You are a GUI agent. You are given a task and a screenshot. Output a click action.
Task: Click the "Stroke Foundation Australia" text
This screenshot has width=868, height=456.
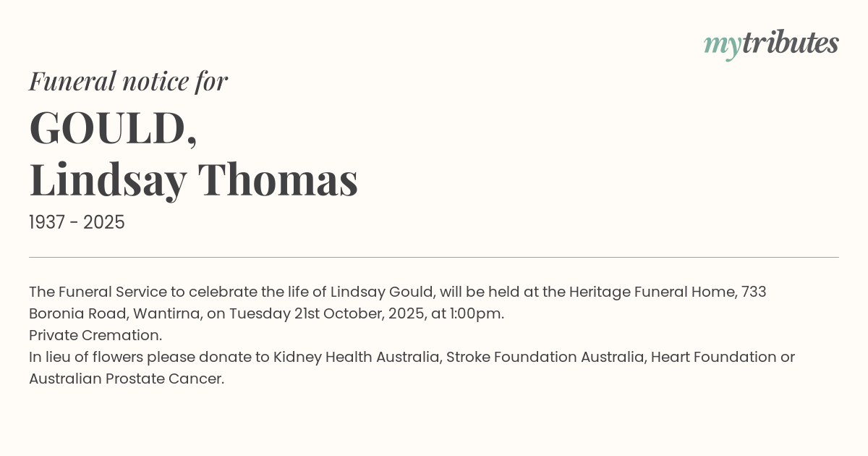[545, 357]
